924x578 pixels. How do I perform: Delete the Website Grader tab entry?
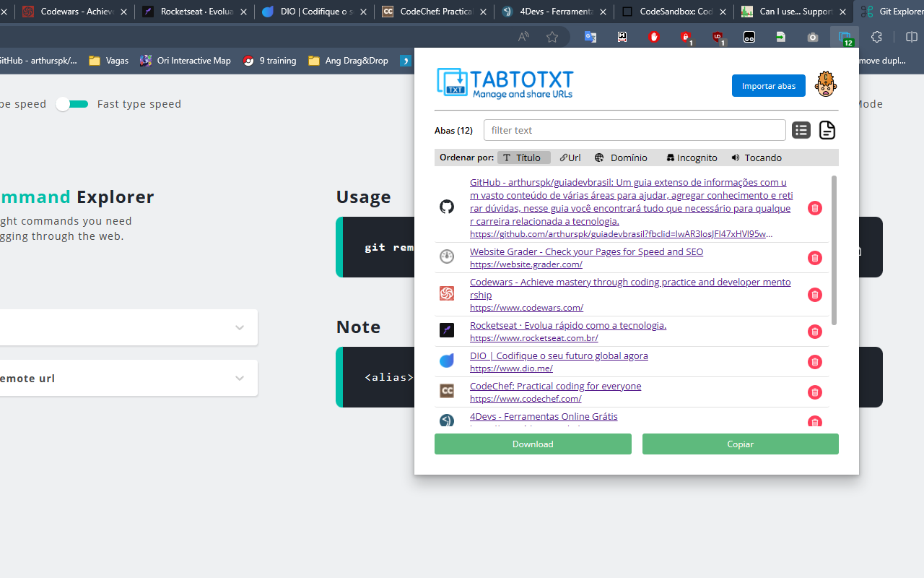coord(814,258)
